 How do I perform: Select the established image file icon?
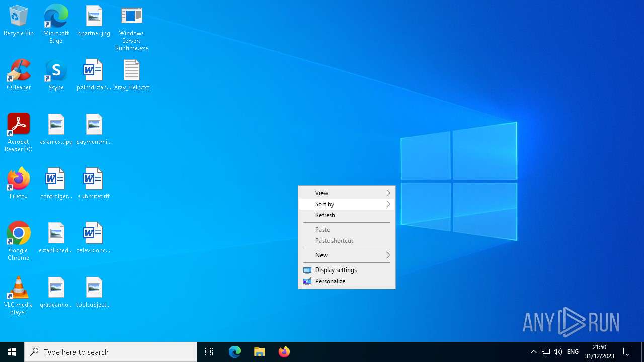(x=56, y=238)
